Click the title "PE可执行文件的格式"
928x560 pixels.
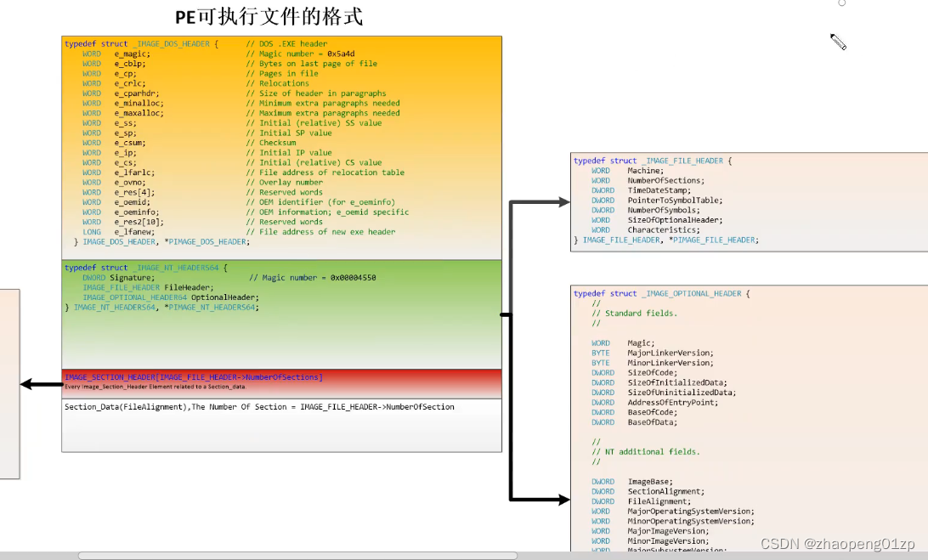click(269, 17)
